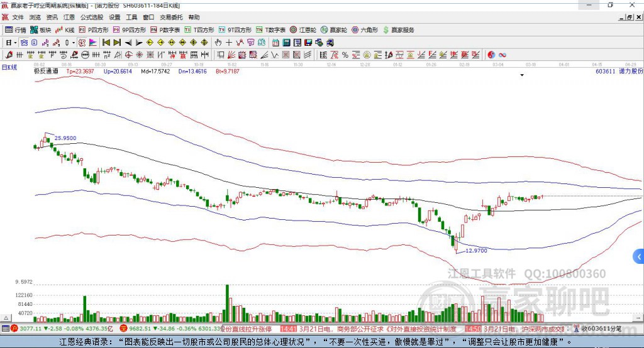
Task: Click the first yellow diamond arrow icon
Action: click(x=150, y=43)
